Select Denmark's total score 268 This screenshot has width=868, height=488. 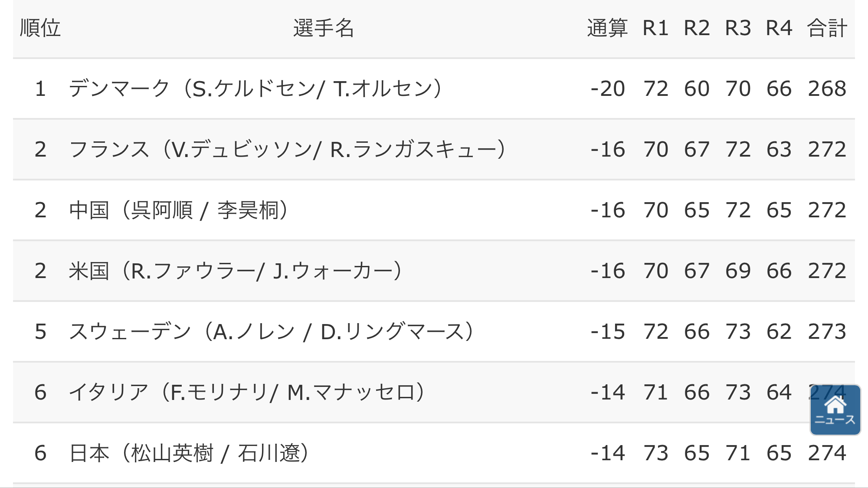pos(827,89)
